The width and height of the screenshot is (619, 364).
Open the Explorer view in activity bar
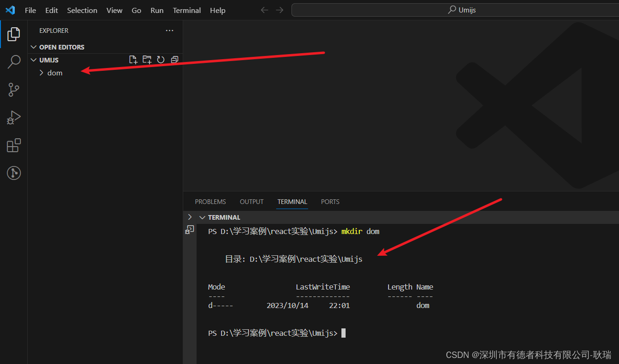pos(14,34)
